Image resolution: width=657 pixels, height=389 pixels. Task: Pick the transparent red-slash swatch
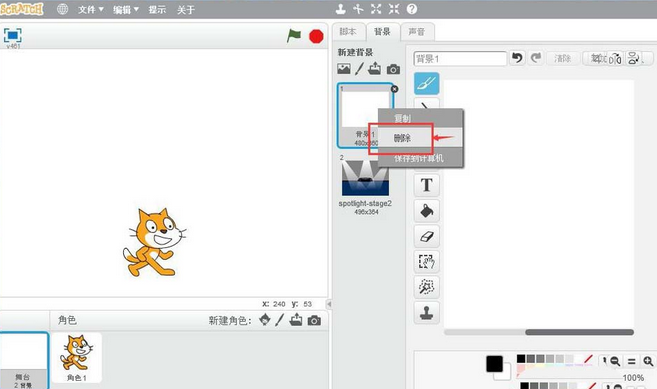point(588,359)
